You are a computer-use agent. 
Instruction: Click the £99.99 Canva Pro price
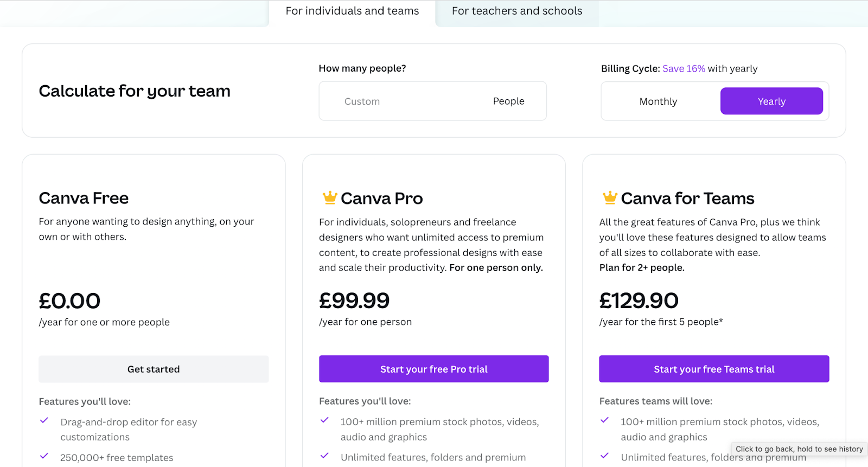coord(354,300)
